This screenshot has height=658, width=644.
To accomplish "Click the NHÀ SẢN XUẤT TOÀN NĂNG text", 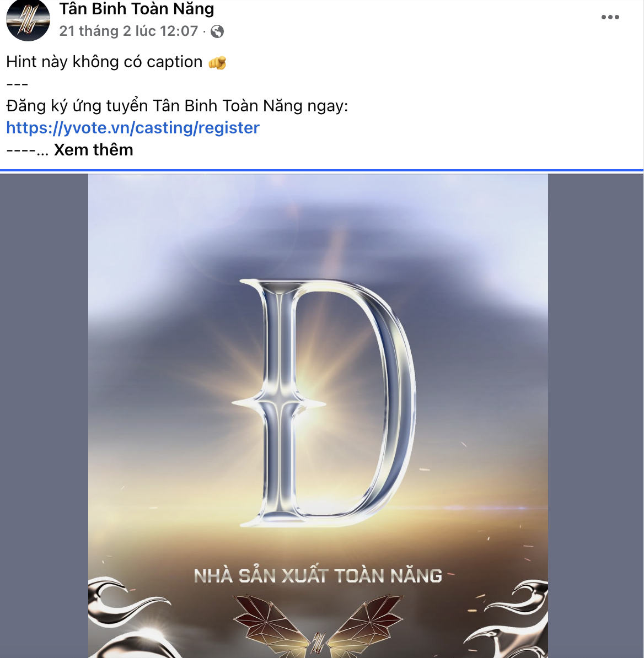I will [x=318, y=576].
